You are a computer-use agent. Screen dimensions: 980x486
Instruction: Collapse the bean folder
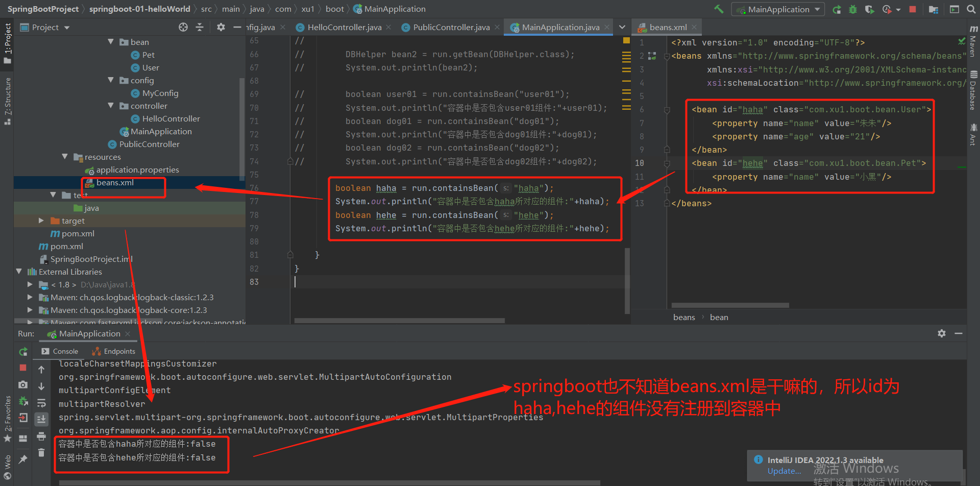click(111, 42)
